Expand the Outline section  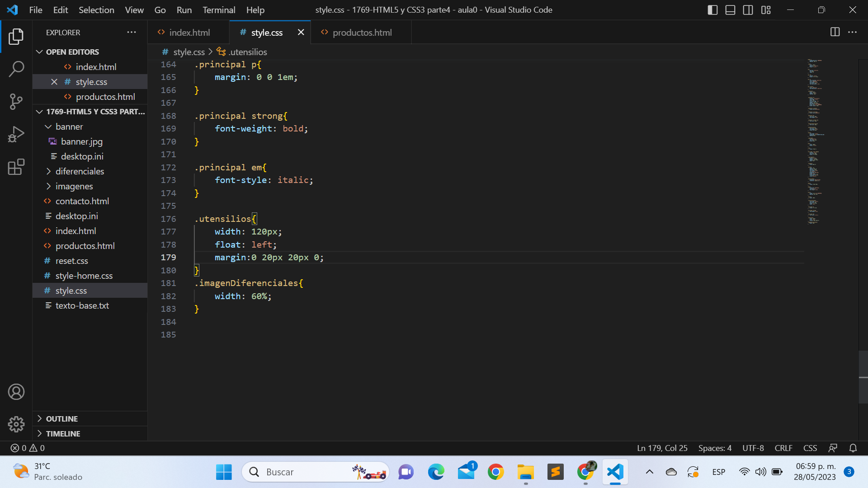click(90, 419)
